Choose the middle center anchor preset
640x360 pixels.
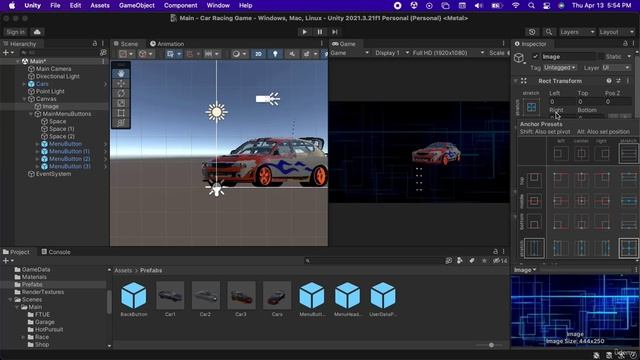pyautogui.click(x=581, y=201)
